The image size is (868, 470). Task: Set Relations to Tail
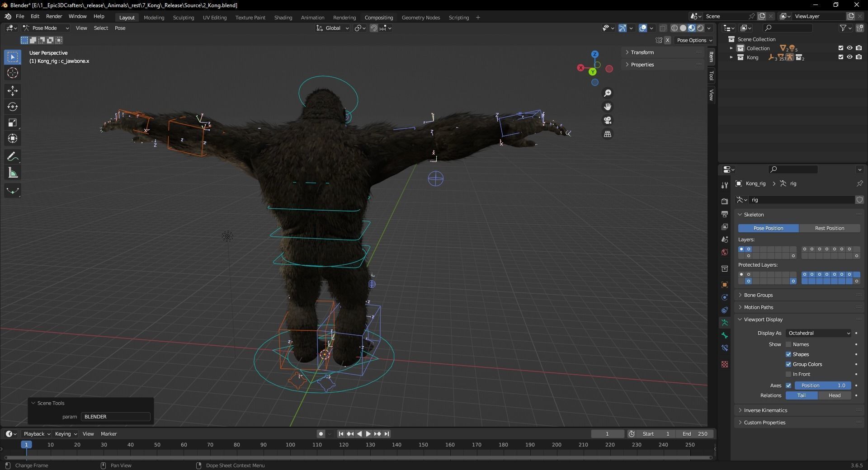pos(802,395)
